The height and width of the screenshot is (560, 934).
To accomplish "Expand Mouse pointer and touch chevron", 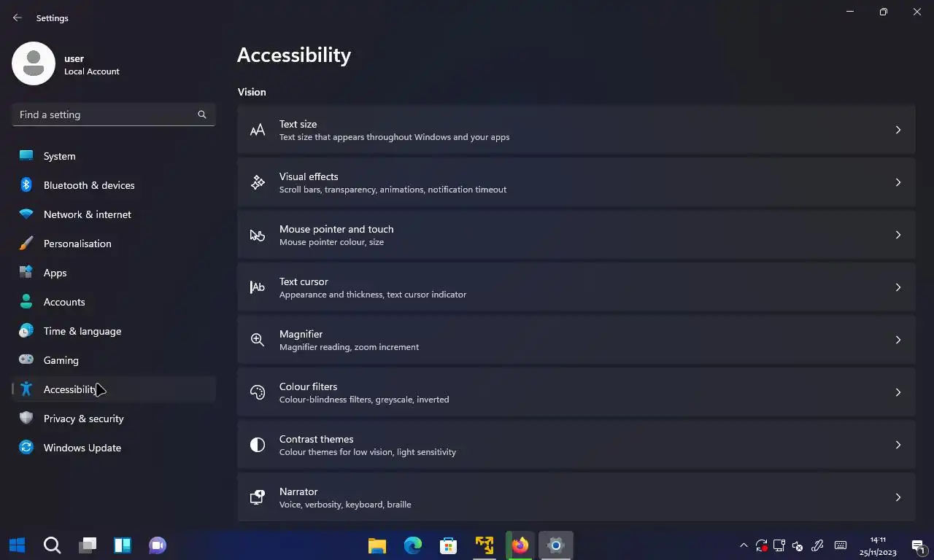I will pyautogui.click(x=898, y=235).
